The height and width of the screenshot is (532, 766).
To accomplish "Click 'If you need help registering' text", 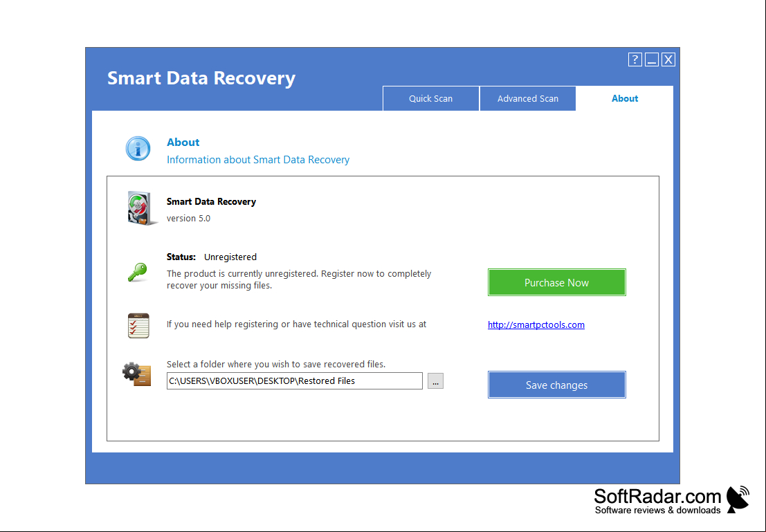I will tap(297, 324).
